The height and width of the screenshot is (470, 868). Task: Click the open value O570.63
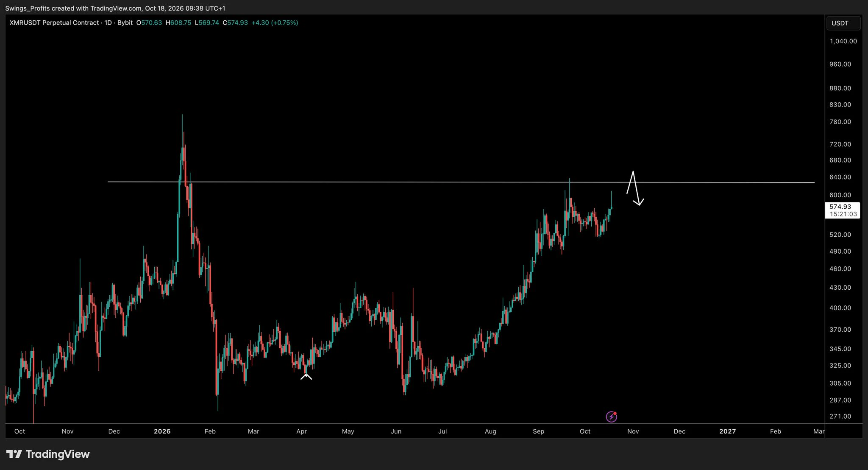pyautogui.click(x=149, y=22)
